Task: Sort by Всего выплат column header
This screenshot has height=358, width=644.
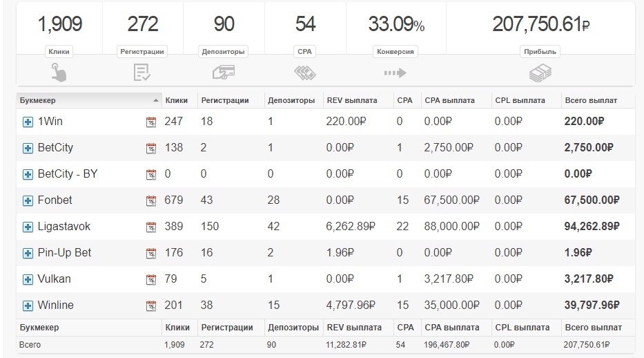Action: (x=590, y=100)
